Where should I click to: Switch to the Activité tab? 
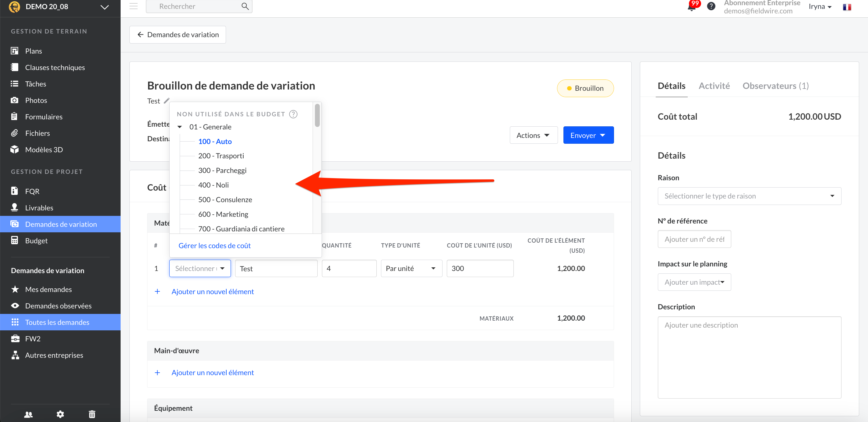point(714,86)
